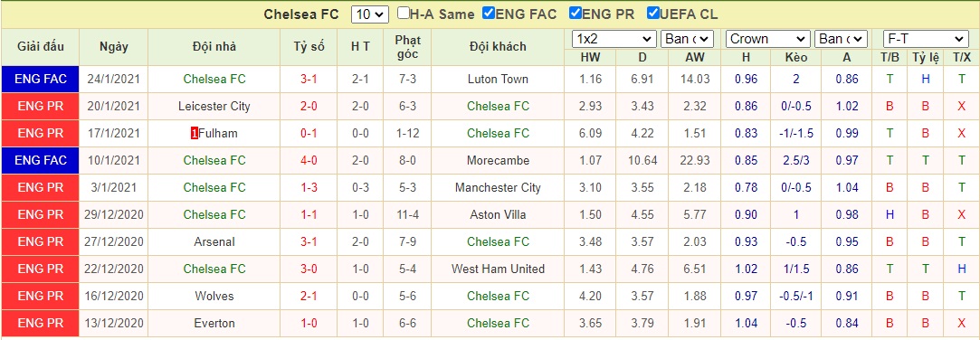Click the 4-0 score against Morecambe
The width and height of the screenshot is (980, 340).
309,161
